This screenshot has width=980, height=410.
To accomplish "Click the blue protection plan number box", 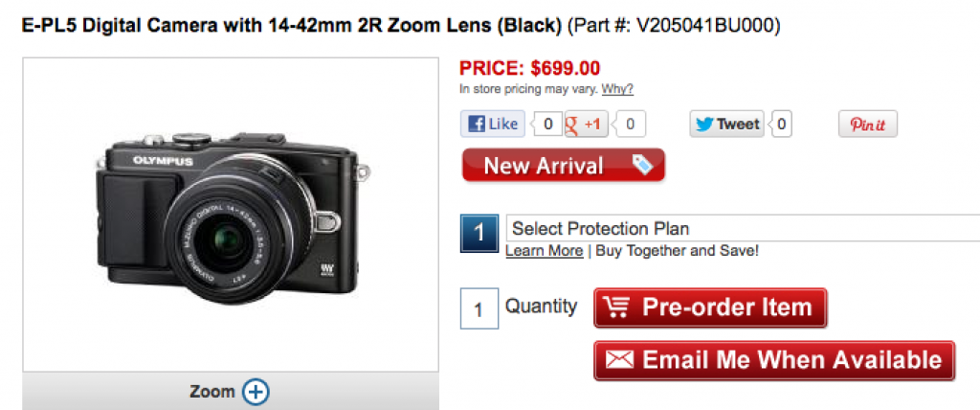I will click(x=479, y=231).
